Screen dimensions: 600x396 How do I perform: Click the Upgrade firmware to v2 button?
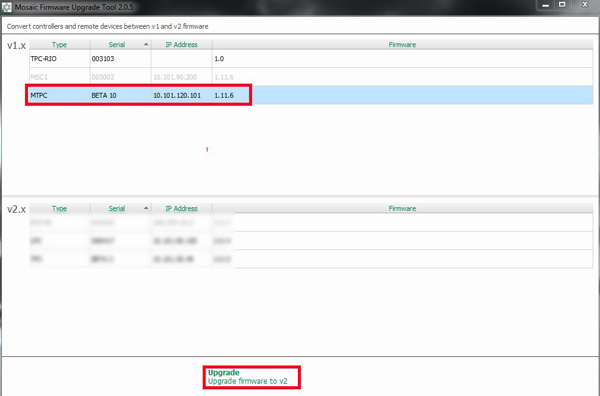251,377
